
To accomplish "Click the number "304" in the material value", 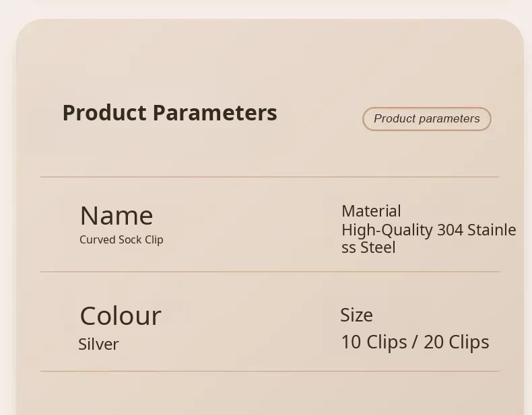I will click(x=450, y=230).
